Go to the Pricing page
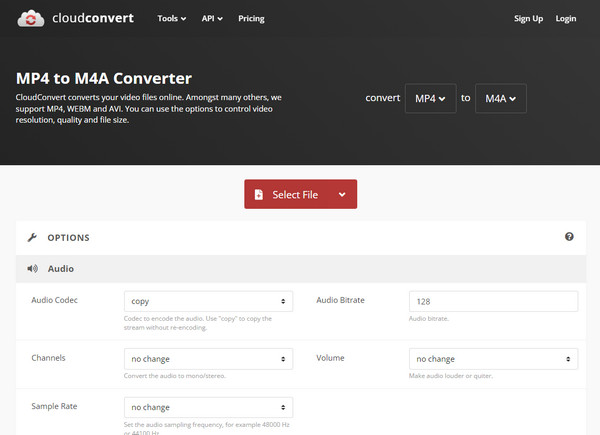Image resolution: width=600 pixels, height=435 pixels. [x=251, y=18]
